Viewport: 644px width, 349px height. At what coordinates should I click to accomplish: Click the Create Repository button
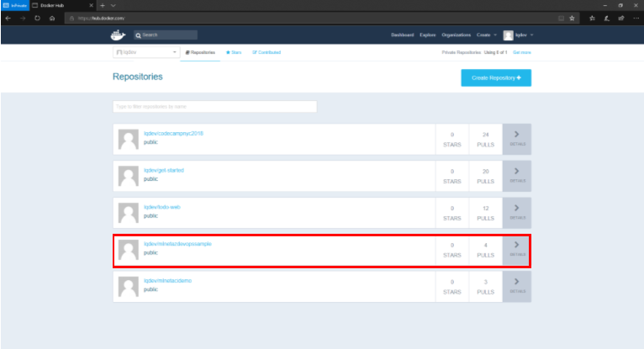pyautogui.click(x=496, y=77)
